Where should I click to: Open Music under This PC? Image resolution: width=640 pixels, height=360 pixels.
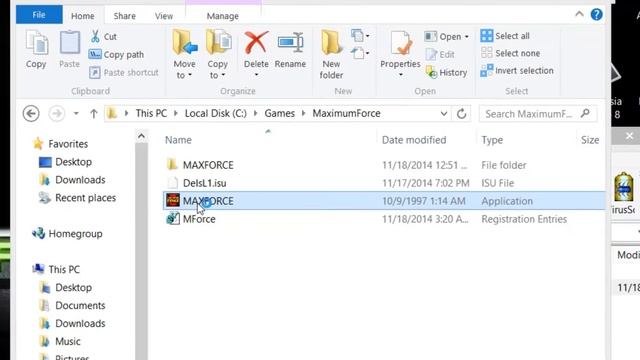(68, 341)
